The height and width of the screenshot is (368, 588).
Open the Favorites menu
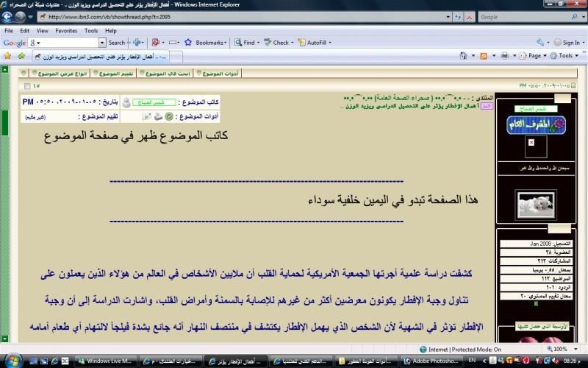[66, 31]
